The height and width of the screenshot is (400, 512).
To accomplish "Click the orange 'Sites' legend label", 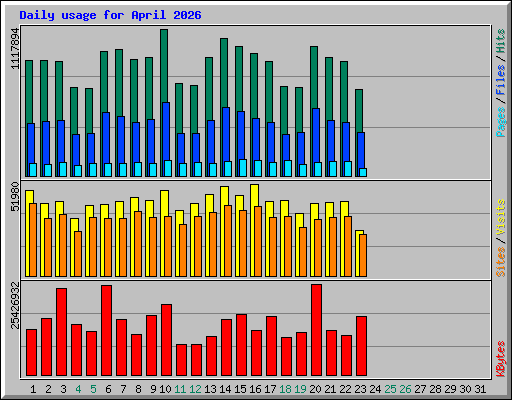I will click(500, 262).
